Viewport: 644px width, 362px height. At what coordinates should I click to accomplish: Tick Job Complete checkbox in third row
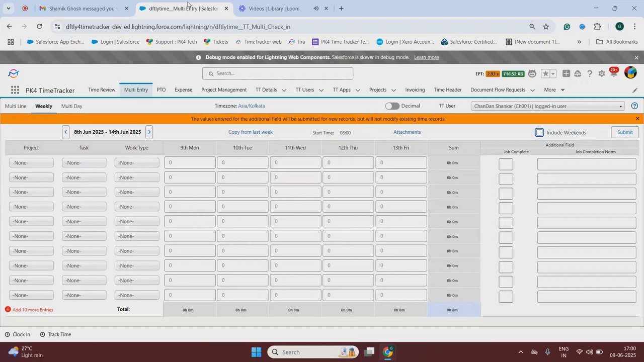pos(506,194)
